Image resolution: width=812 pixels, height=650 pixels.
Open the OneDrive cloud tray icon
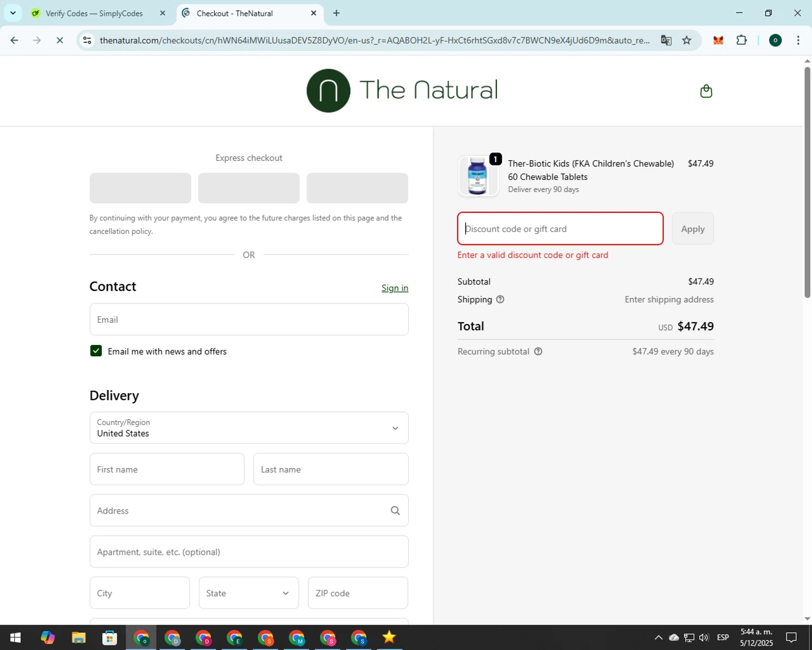click(x=674, y=638)
